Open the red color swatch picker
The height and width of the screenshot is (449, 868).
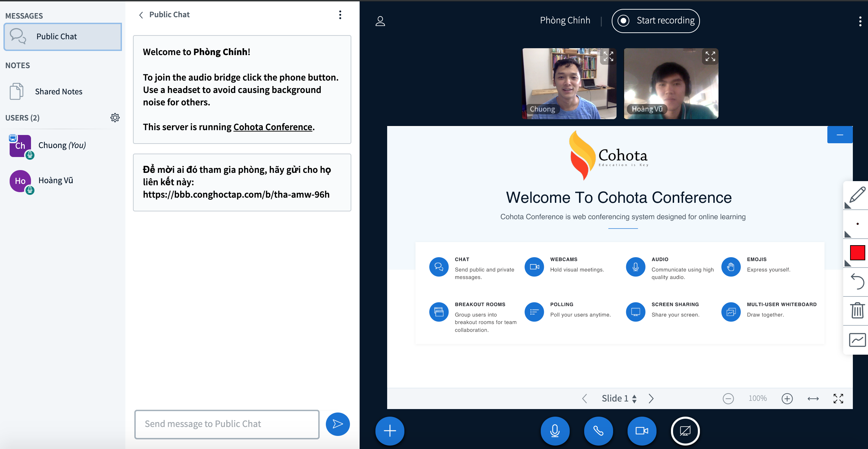click(857, 253)
